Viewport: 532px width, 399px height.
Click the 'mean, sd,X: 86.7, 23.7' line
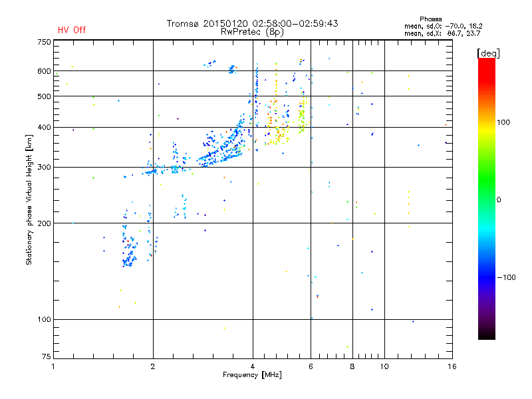pyautogui.click(x=442, y=33)
